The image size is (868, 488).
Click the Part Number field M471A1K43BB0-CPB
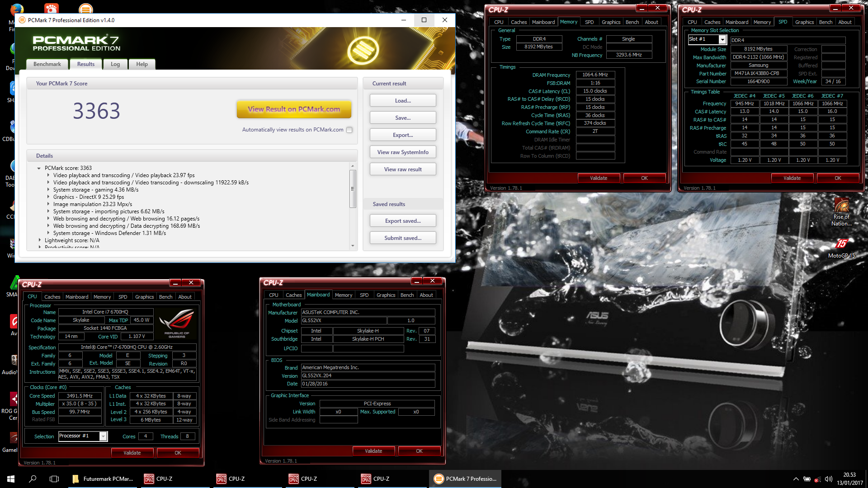coord(758,74)
